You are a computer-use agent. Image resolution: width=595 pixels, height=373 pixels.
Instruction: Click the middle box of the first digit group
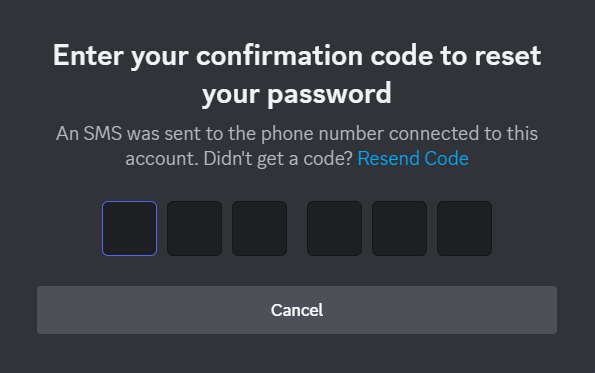click(194, 228)
